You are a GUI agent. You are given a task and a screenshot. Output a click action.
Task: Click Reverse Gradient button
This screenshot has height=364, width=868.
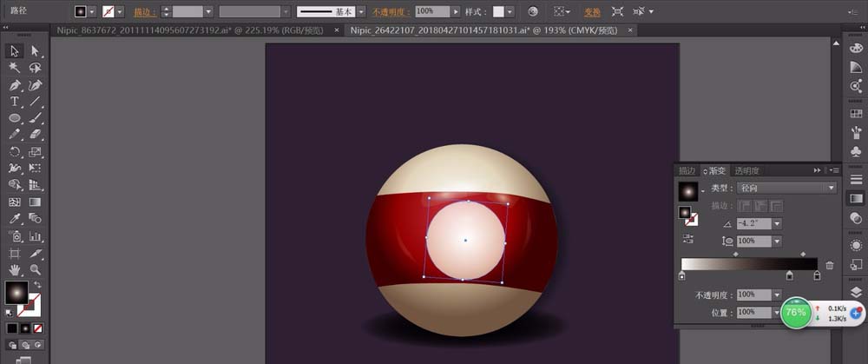tap(688, 239)
